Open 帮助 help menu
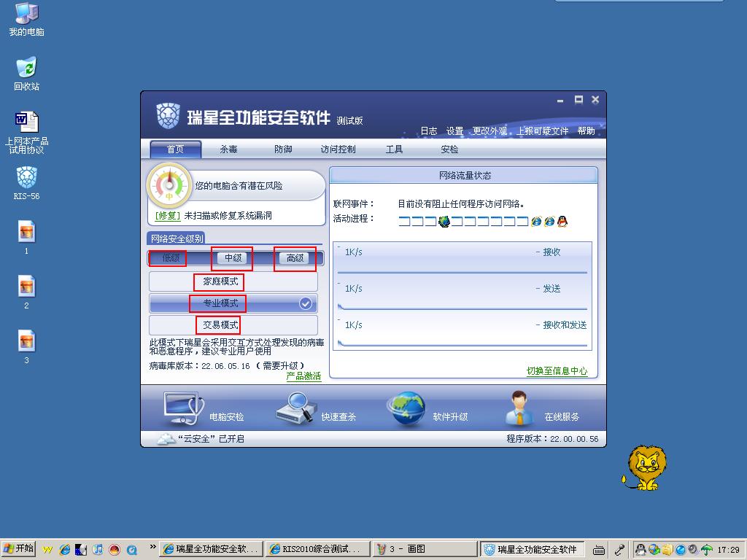The height and width of the screenshot is (560, 747). tap(586, 131)
